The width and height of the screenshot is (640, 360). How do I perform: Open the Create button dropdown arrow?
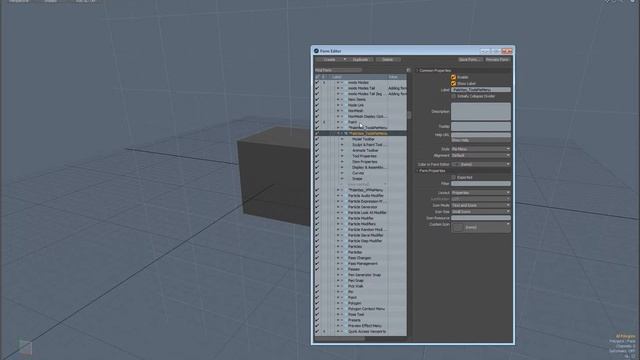[344, 60]
